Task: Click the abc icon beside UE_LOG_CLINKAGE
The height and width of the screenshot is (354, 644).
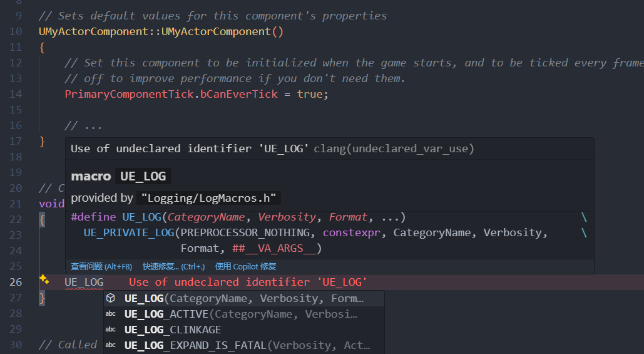Action: (x=111, y=330)
